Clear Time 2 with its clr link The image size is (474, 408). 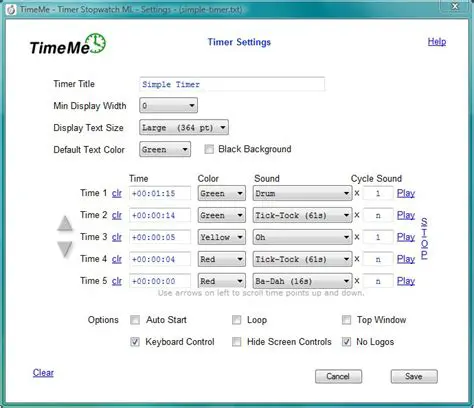tap(117, 215)
